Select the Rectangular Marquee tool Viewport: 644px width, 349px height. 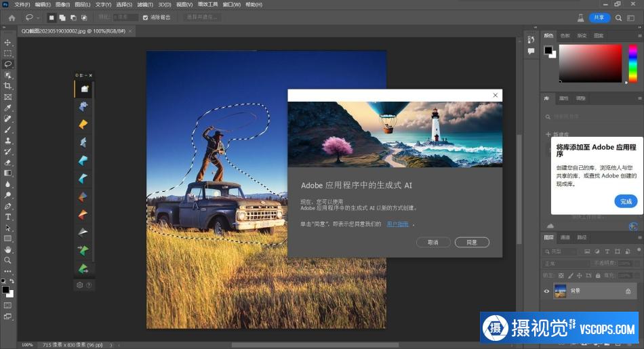point(7,54)
